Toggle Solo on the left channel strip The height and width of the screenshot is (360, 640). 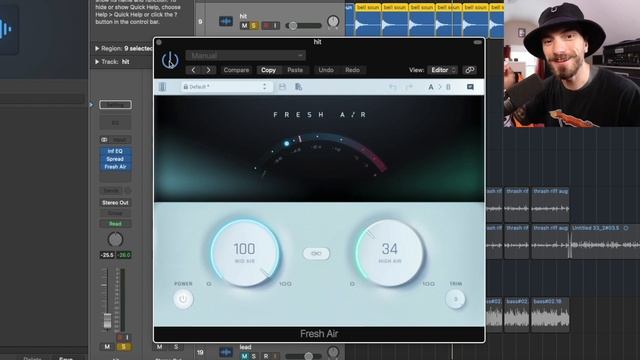tap(124, 347)
